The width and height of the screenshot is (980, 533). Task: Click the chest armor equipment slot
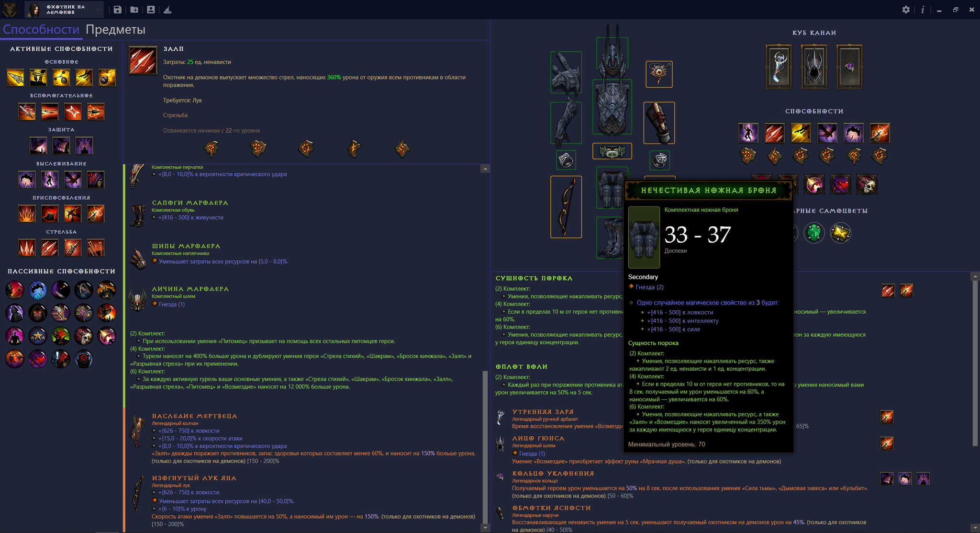[612, 107]
